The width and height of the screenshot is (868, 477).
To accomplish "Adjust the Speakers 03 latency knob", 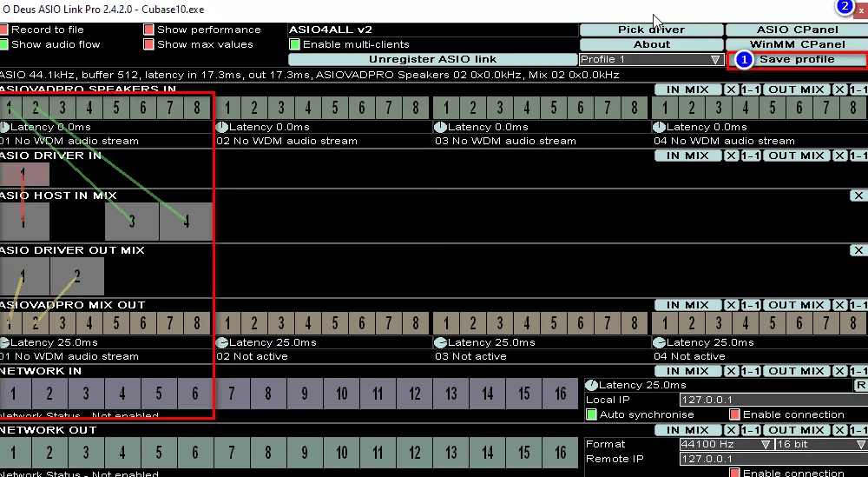I will [x=441, y=128].
